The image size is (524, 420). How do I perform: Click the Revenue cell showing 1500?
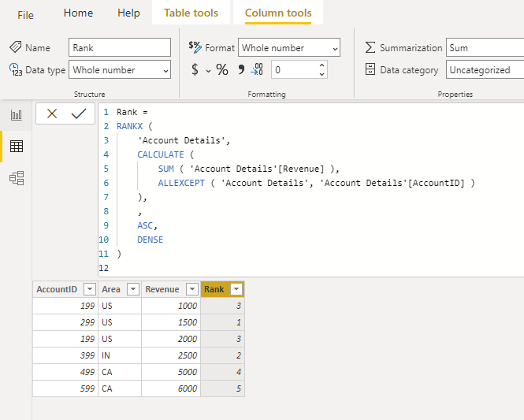(x=171, y=322)
